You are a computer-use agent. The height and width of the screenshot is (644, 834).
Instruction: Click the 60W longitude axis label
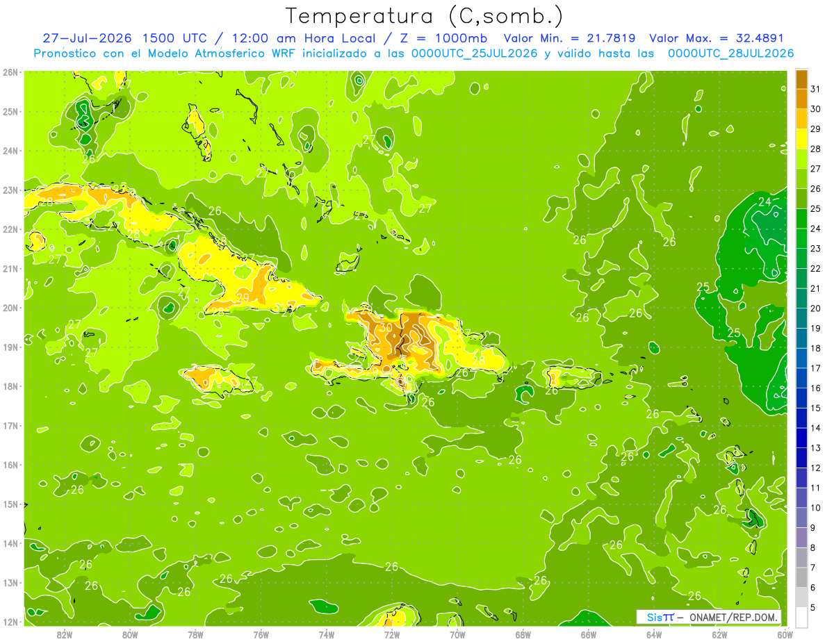(785, 634)
